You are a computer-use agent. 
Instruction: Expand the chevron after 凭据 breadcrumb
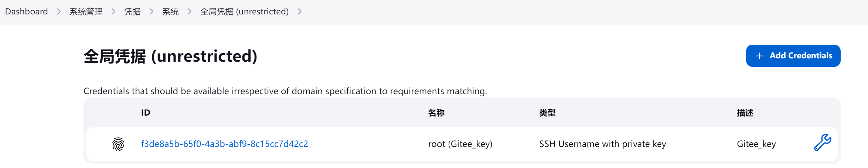coord(152,12)
